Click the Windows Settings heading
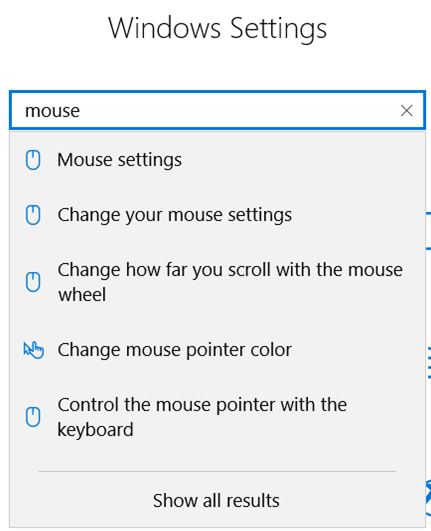 pyautogui.click(x=217, y=28)
